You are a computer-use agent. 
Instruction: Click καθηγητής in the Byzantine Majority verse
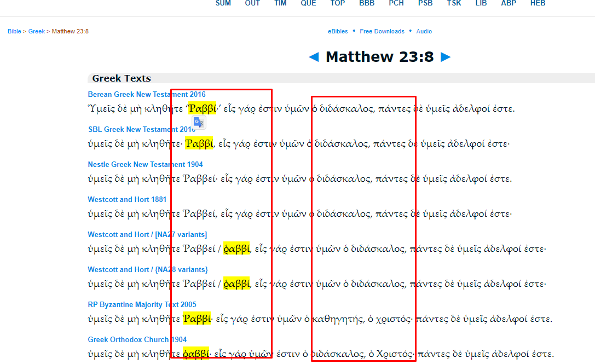pos(338,319)
